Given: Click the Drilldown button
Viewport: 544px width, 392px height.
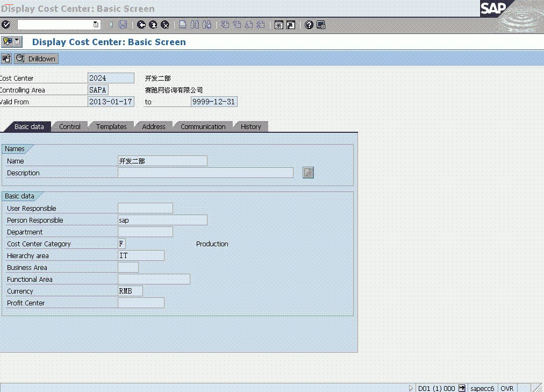Looking at the screenshot, I should tap(36, 59).
